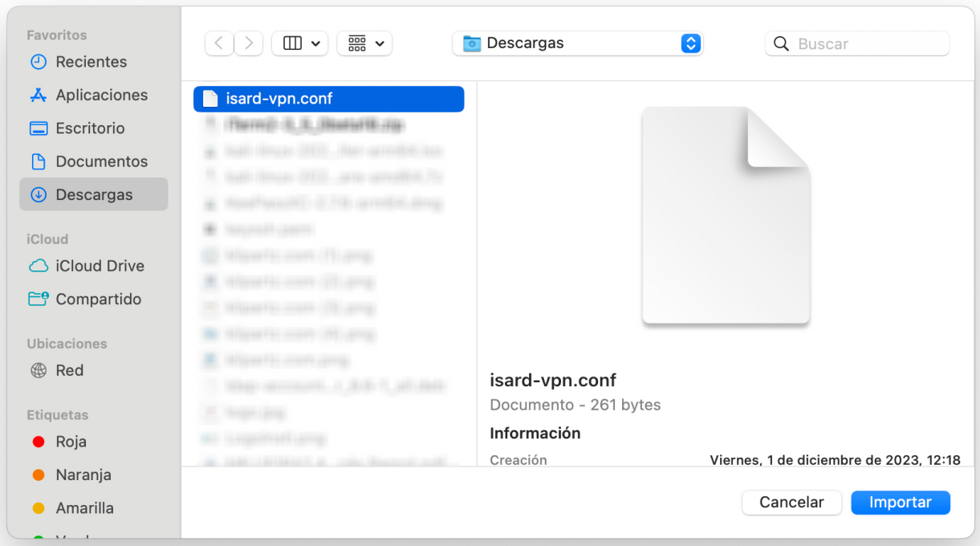
Task: Open the column view mode dropdown
Action: coord(299,43)
